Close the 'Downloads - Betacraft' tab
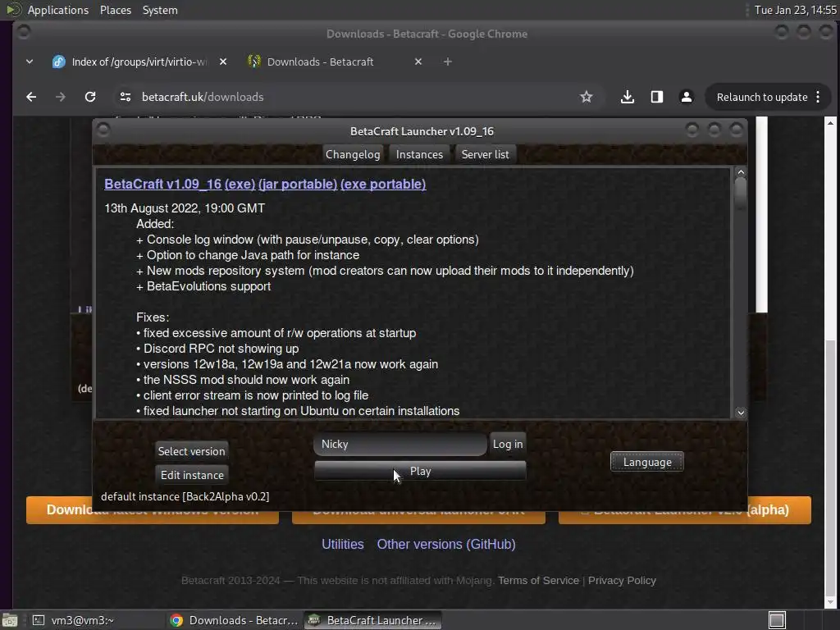Image resolution: width=840 pixels, height=630 pixels. click(x=418, y=62)
